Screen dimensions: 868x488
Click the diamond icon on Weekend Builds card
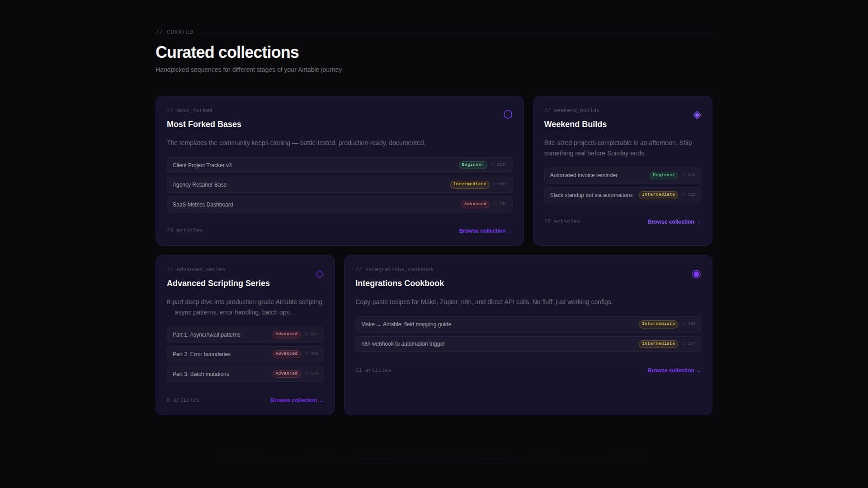(x=697, y=115)
